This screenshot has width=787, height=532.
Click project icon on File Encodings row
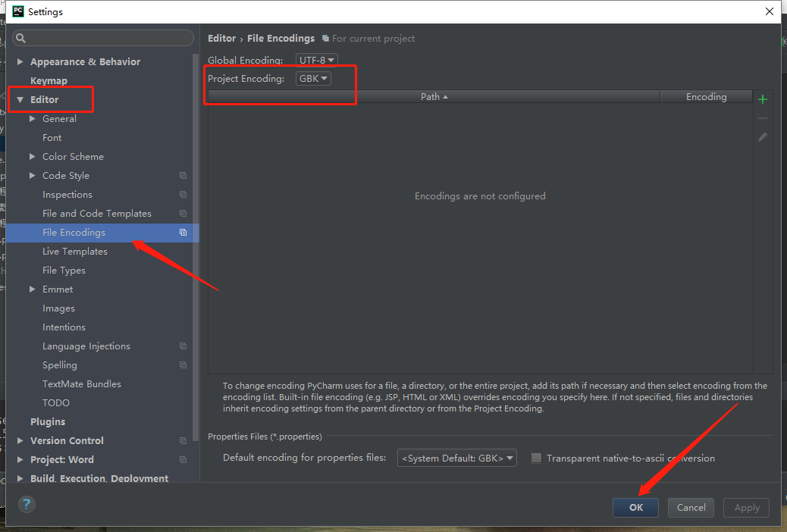(x=183, y=233)
